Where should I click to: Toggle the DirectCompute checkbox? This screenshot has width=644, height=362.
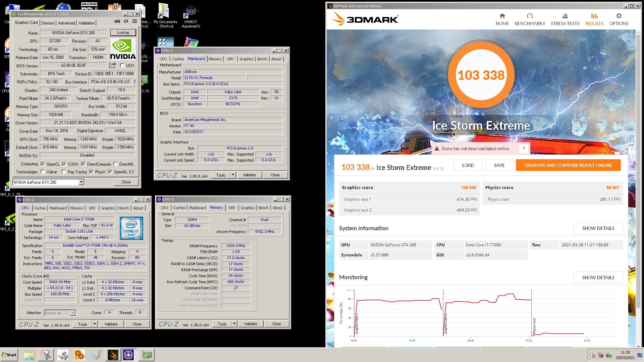click(83, 164)
